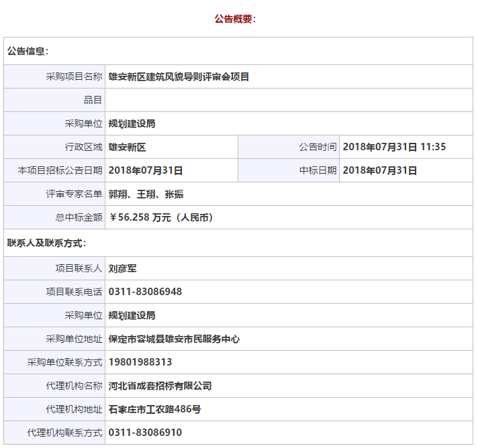
Task: Select the 行政区域 value 雄安新区
Action: 128,147
